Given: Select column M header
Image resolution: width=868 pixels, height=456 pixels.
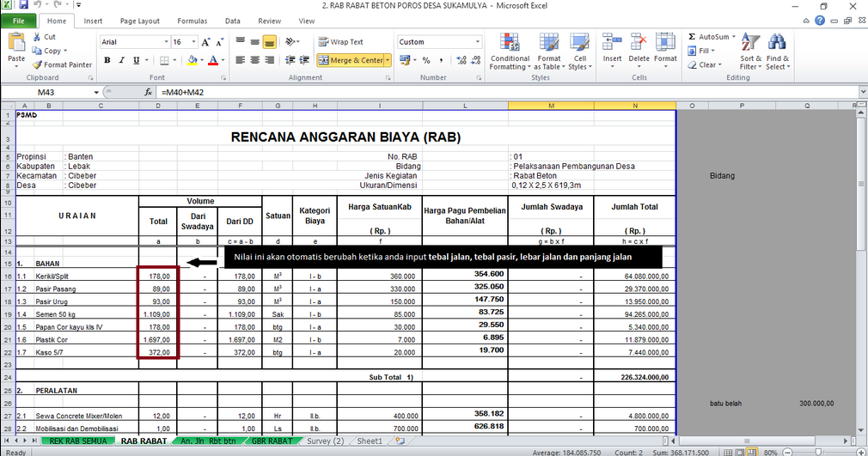Looking at the screenshot, I should click(551, 105).
